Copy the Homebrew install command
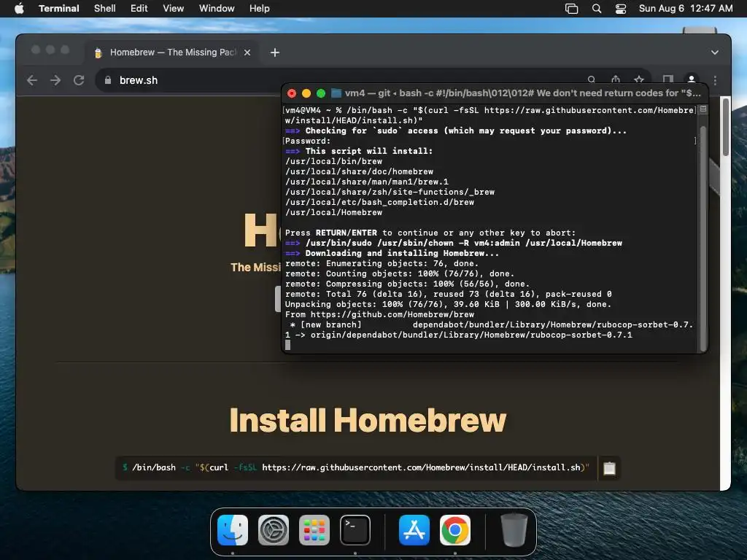 tap(609, 468)
